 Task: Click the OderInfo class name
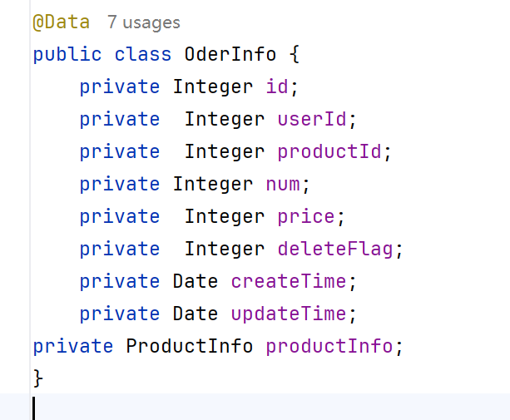230,54
